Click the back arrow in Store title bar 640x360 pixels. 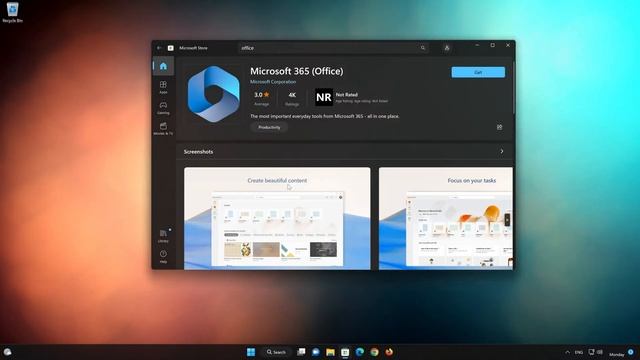pos(159,48)
